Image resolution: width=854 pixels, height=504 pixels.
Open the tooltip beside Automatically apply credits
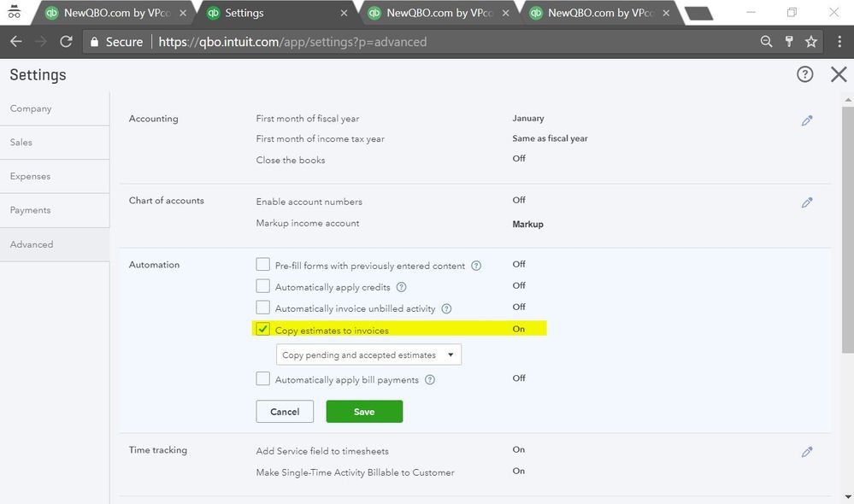(x=403, y=286)
